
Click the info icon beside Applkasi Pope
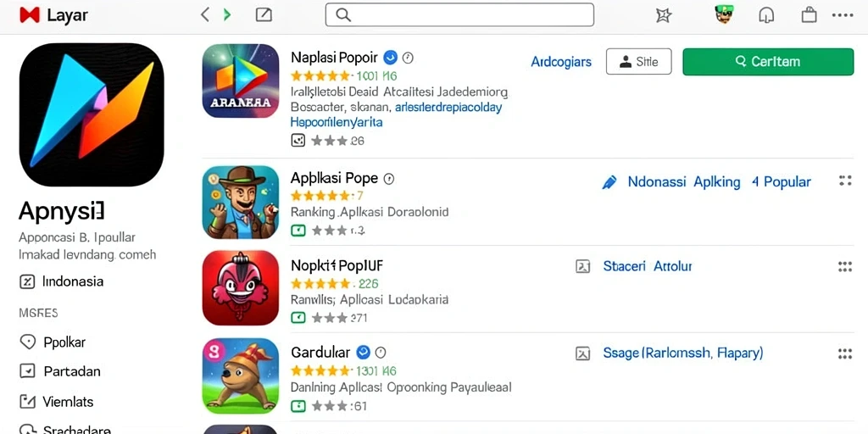tap(389, 179)
